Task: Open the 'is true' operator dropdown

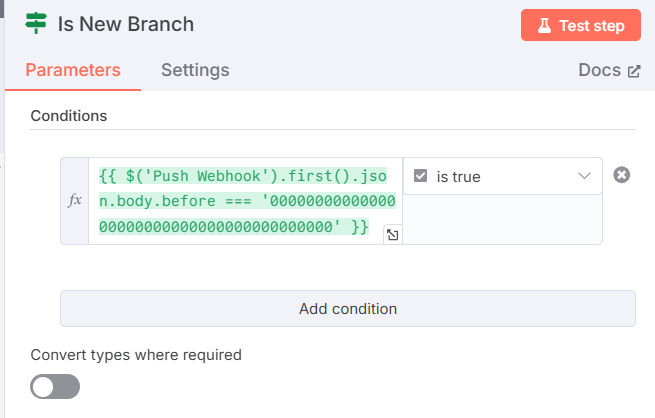Action: click(x=503, y=176)
